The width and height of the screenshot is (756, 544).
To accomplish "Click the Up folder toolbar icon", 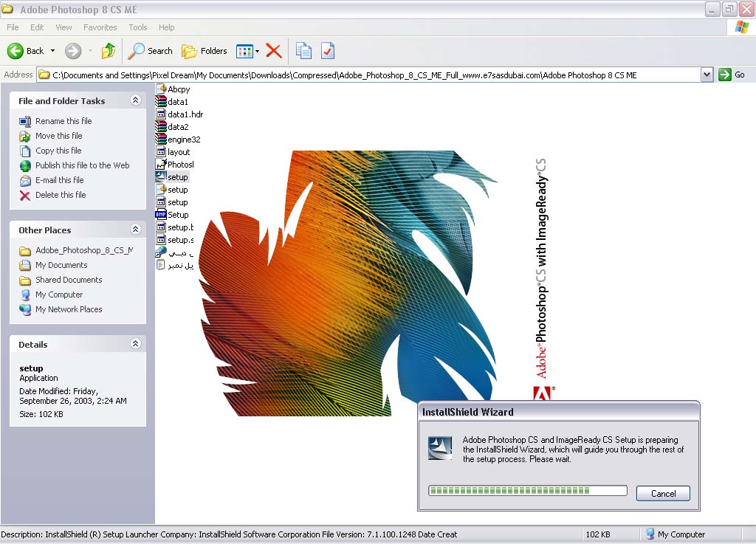I will pos(109,51).
